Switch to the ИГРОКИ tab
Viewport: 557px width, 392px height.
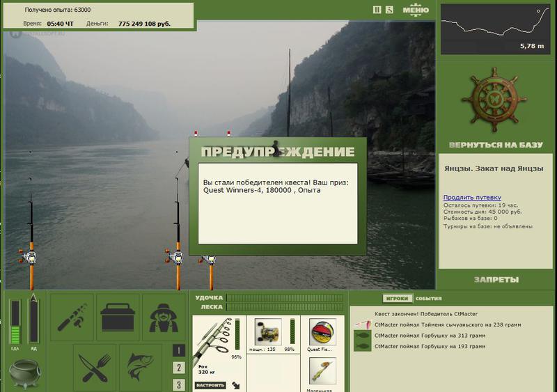tap(397, 299)
